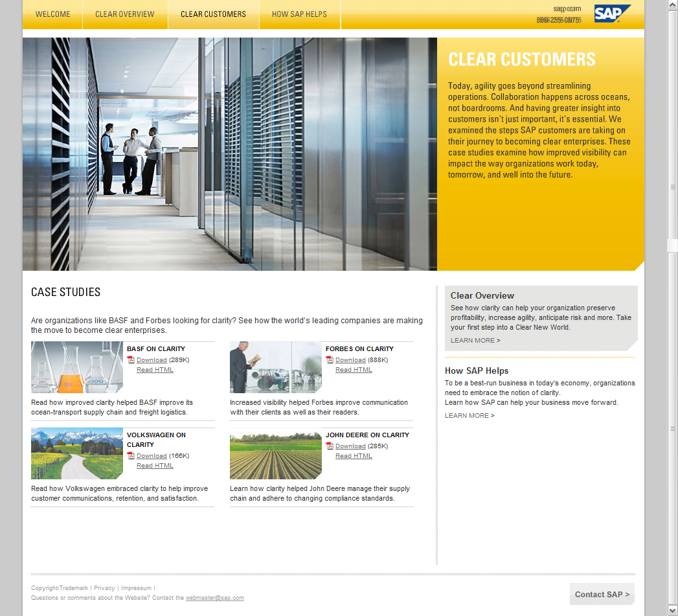The height and width of the screenshot is (616, 678).
Task: Click Learn More under How SAP Helps
Action: tap(469, 416)
